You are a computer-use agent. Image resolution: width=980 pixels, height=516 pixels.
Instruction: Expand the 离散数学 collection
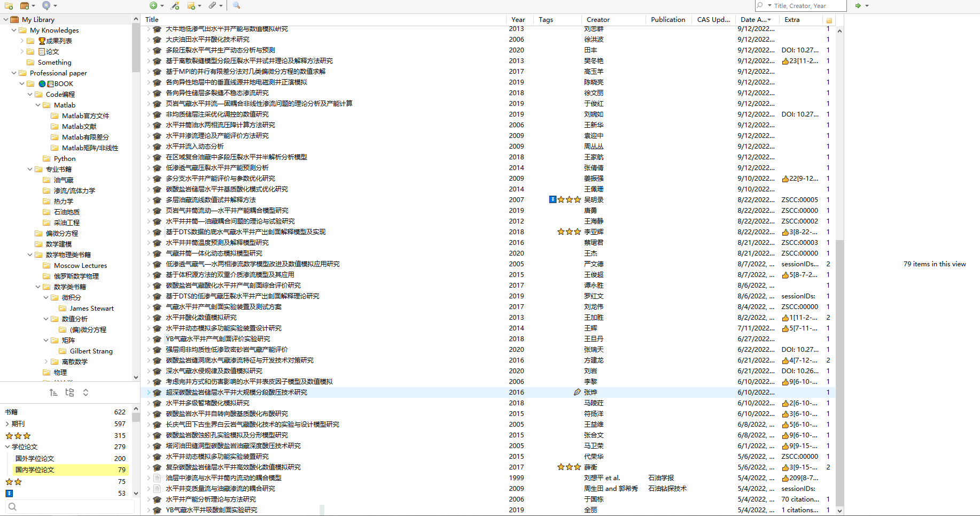(46, 361)
